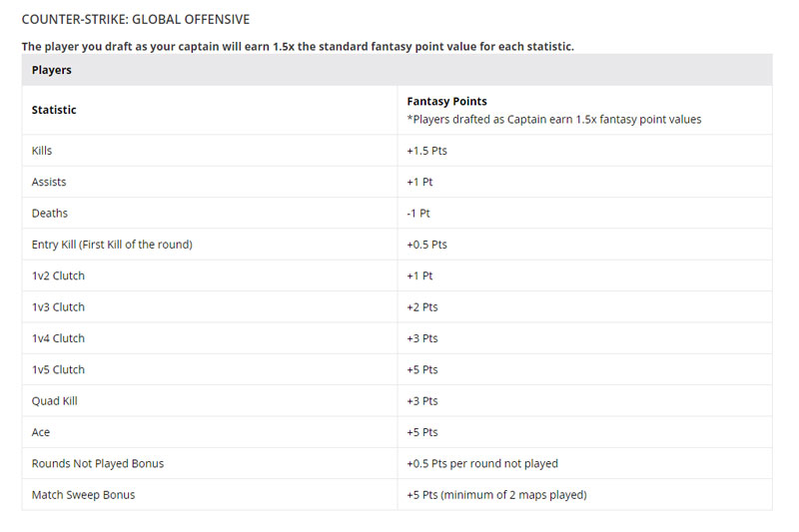Click the captain 1.5x fantasy point note

298,47
